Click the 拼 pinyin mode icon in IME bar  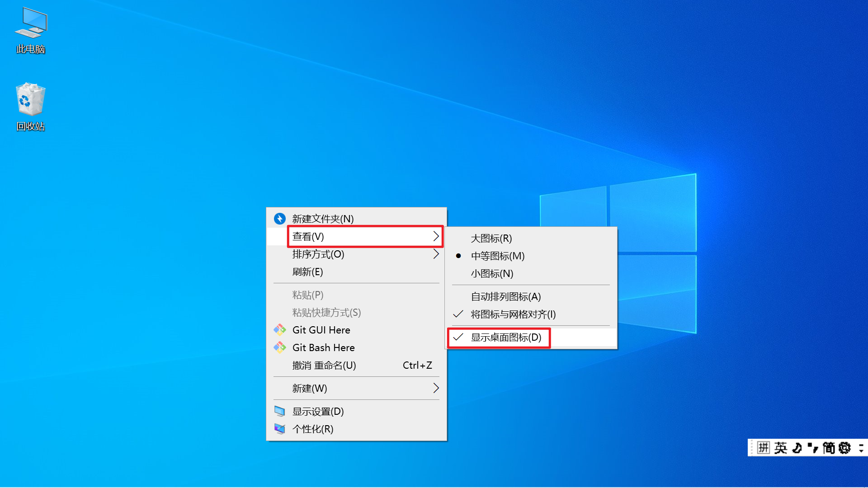764,448
